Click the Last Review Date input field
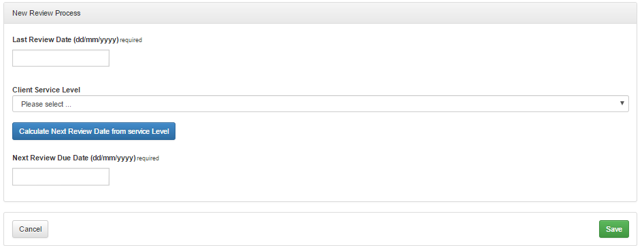Screen dimensions: 644x246 pos(61,58)
